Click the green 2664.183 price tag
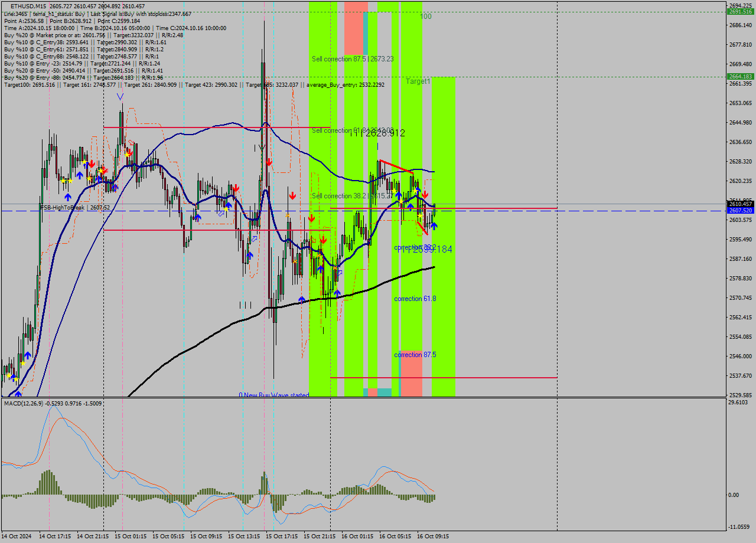The height and width of the screenshot is (543, 756). 740,76
